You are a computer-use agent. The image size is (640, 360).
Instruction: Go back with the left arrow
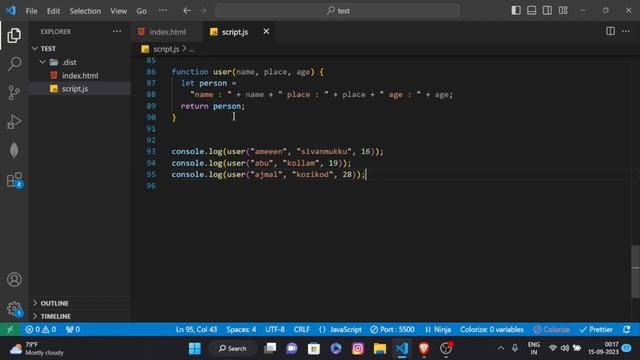point(187,11)
